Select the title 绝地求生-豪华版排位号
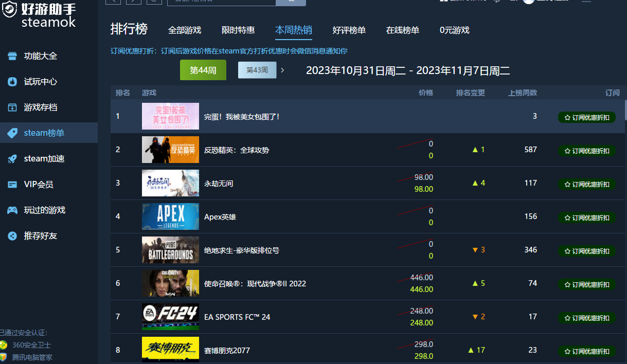 click(x=242, y=250)
